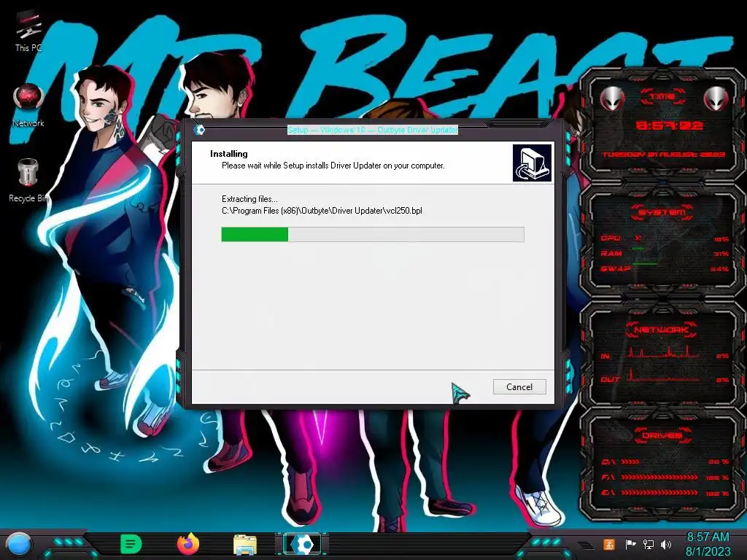The height and width of the screenshot is (560, 747).
Task: Click the IN traffic graph in Network widget
Action: pos(664,351)
